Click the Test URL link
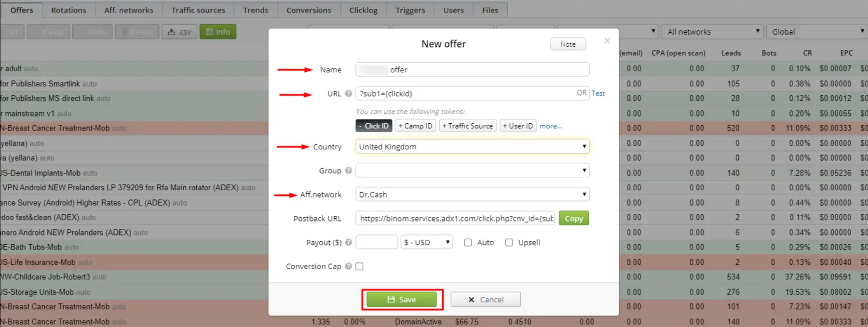 [598, 93]
